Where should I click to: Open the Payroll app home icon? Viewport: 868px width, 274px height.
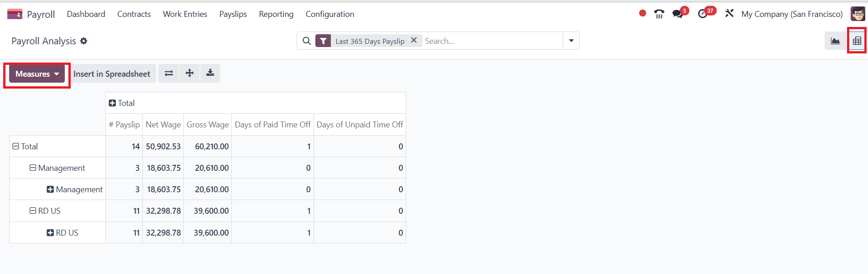[x=15, y=14]
